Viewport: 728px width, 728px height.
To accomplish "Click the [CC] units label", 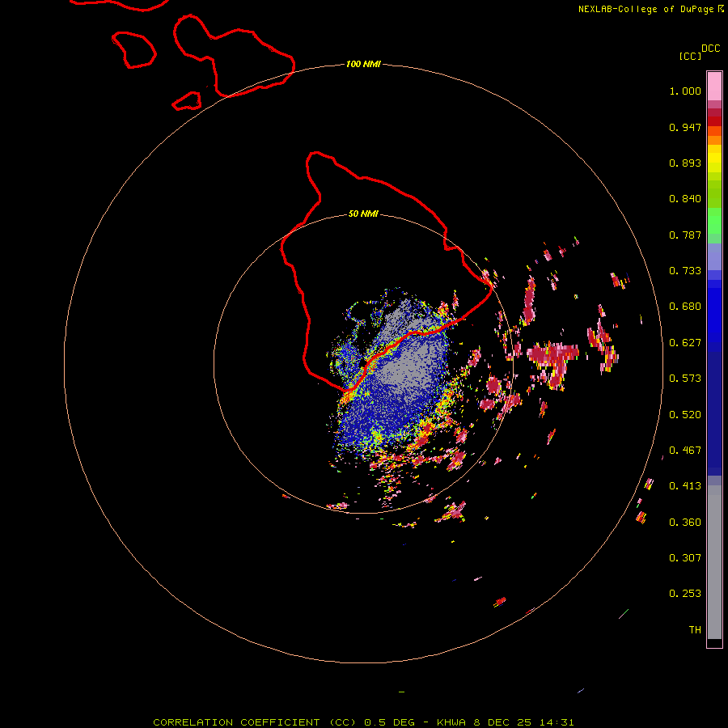I will (691, 56).
